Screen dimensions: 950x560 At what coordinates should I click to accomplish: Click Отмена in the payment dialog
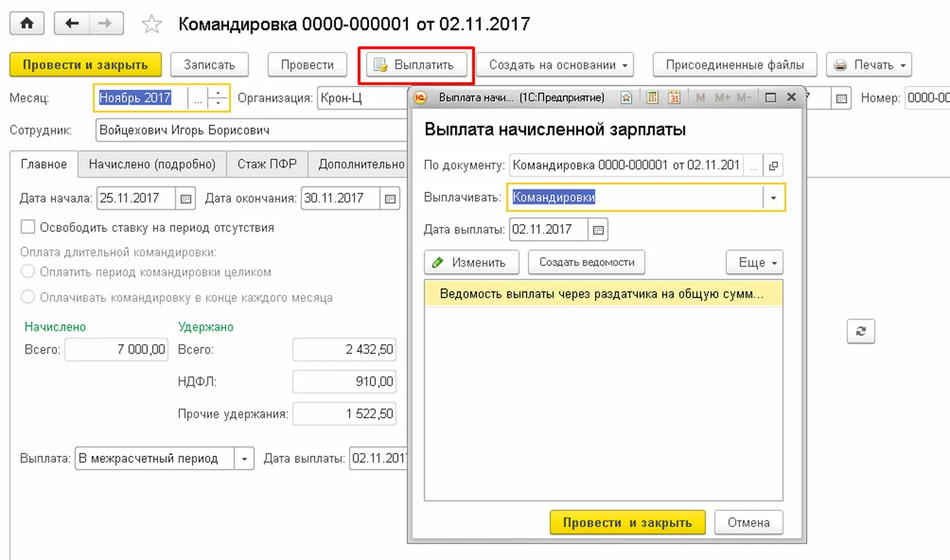748,523
